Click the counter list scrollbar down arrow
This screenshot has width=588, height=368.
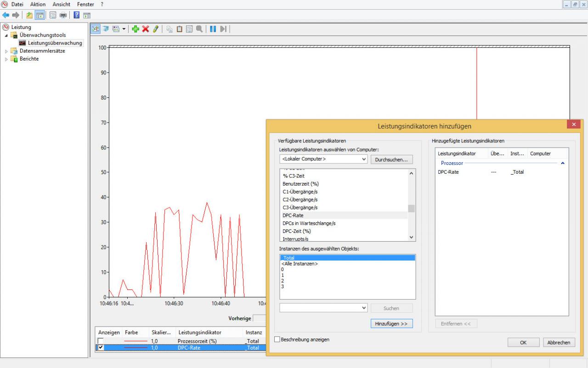(x=412, y=237)
